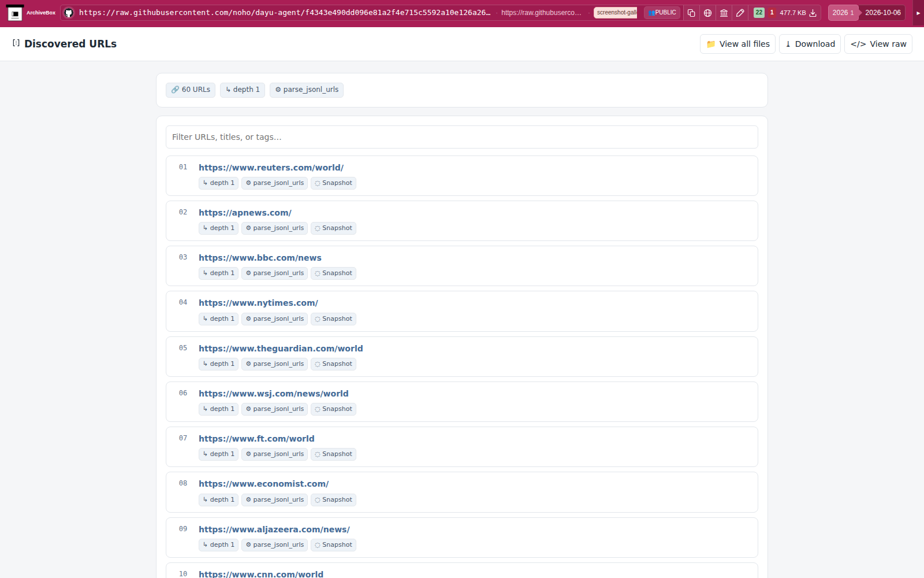This screenshot has height=578, width=924.
Task: Click the truncated raw.githubuserco… breadcrumb link
Action: point(541,13)
